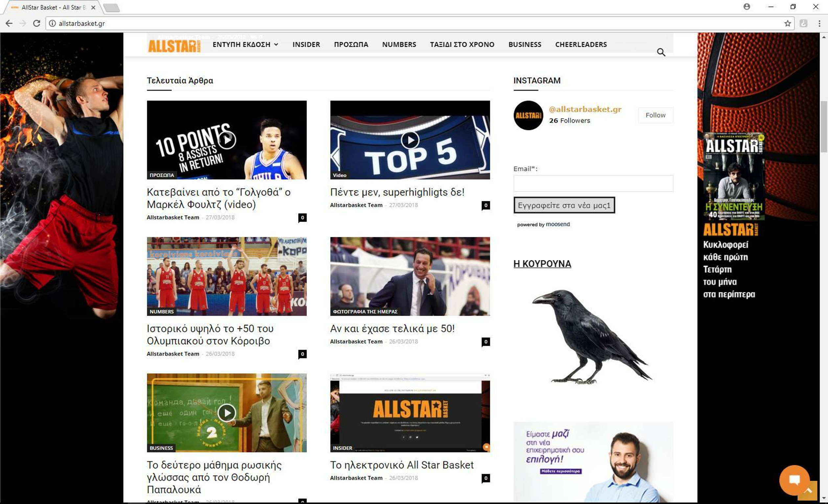The width and height of the screenshot is (828, 504).
Task: Open the Η ΚΟΥΡΟΥΝΑ heading link
Action: [x=542, y=264]
